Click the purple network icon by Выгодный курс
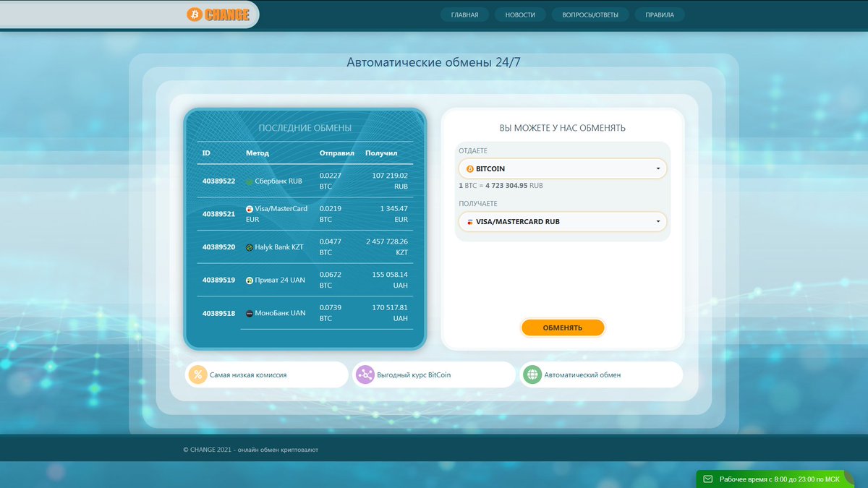The image size is (868, 488). (365, 374)
